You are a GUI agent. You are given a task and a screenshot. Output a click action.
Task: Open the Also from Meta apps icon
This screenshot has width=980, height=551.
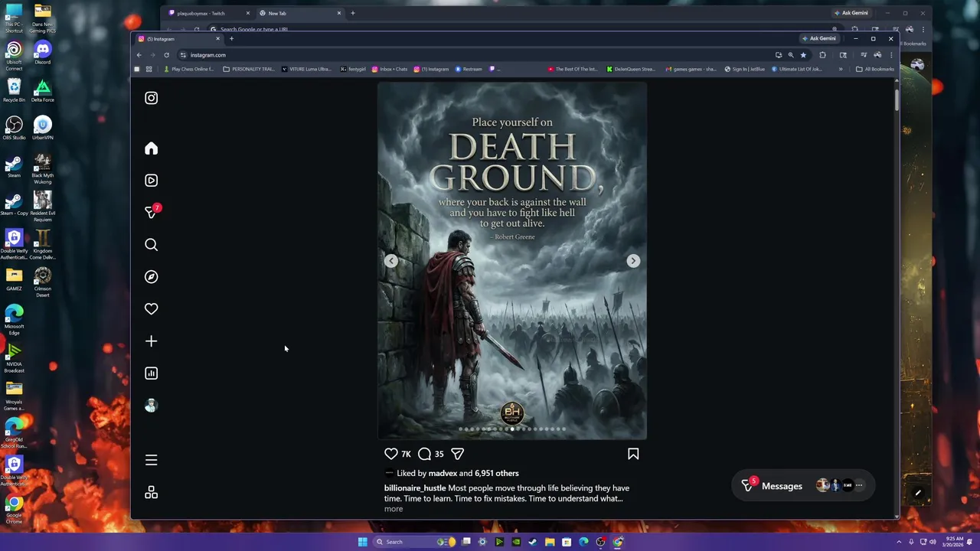pyautogui.click(x=151, y=492)
